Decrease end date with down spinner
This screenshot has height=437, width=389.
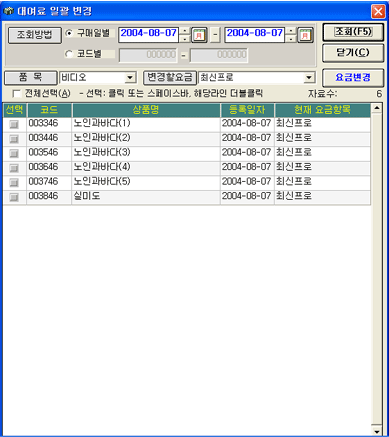[291, 39]
